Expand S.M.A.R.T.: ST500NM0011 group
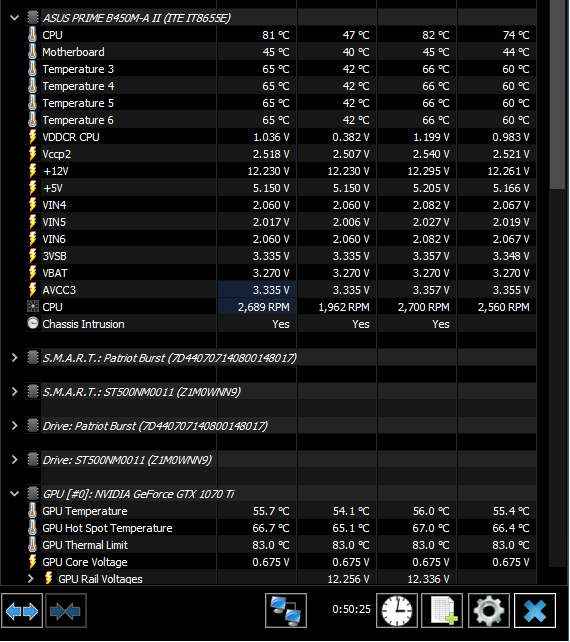 click(x=15, y=392)
